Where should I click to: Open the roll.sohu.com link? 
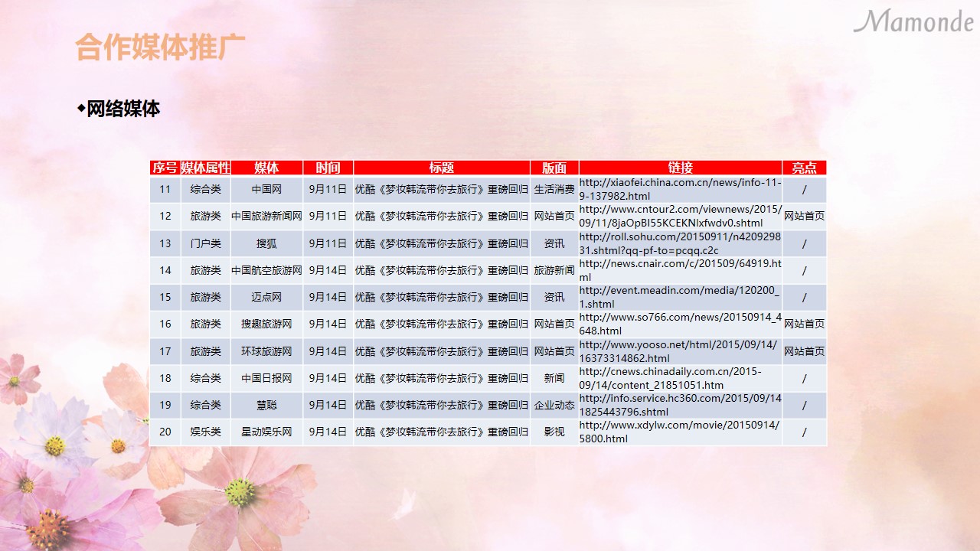click(680, 243)
